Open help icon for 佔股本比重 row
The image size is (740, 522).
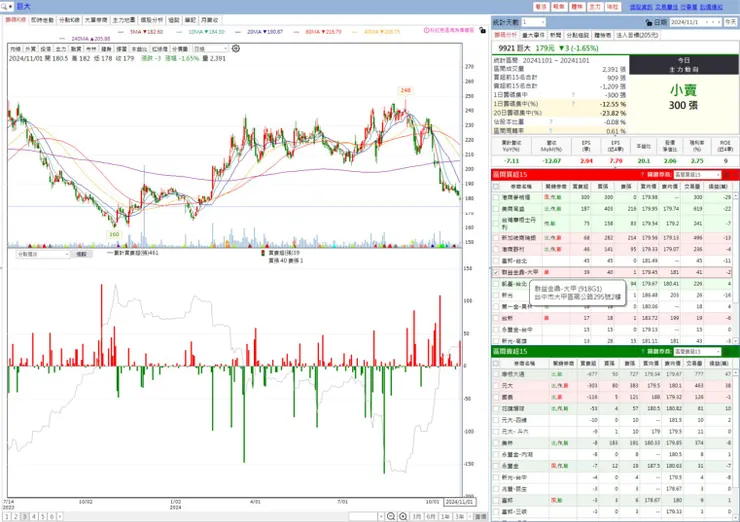(x=551, y=122)
